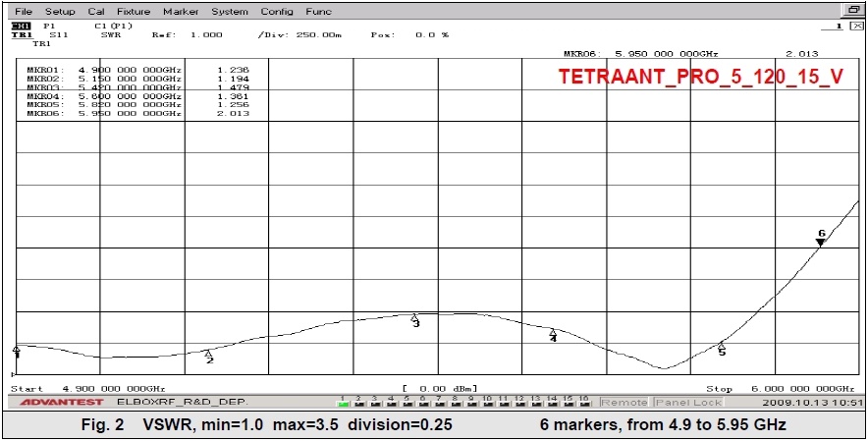Click the Panel Lock button
The height and width of the screenshot is (441, 868).
coord(688,403)
